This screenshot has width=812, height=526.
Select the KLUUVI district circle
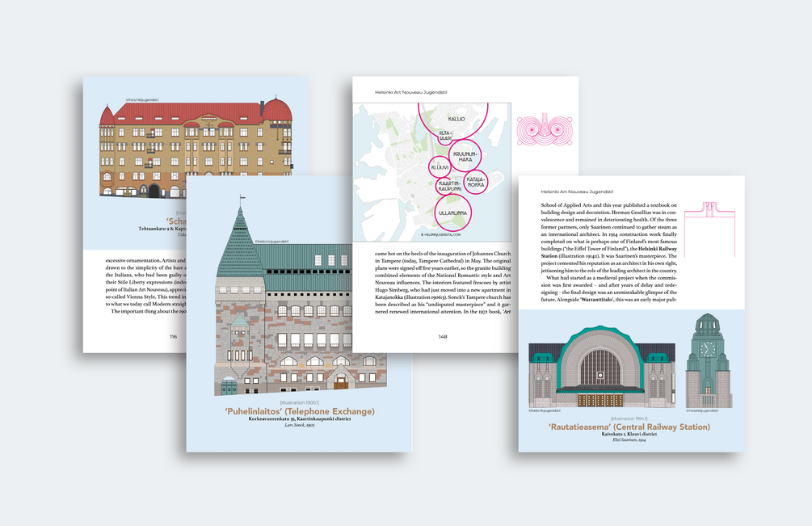(x=440, y=167)
